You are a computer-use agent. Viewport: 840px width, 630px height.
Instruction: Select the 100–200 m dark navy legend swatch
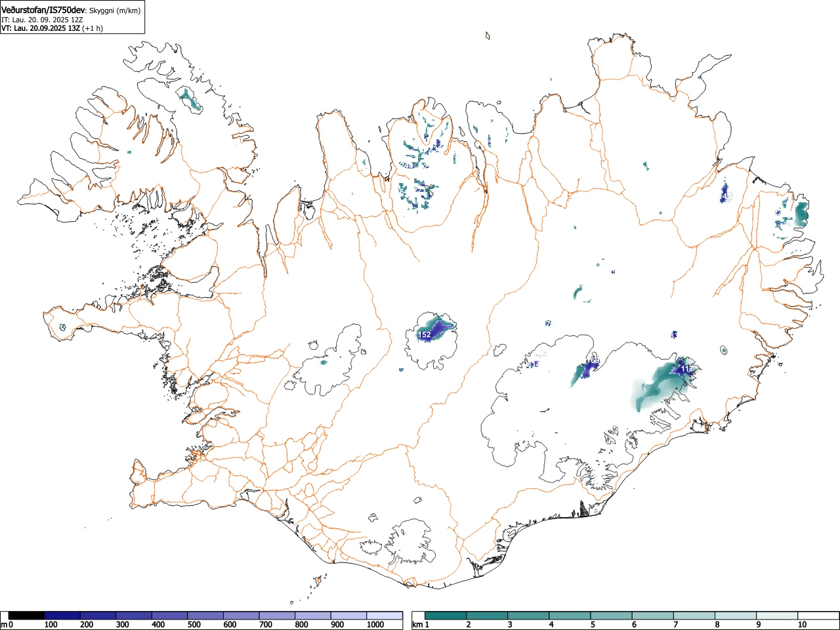pos(62,616)
